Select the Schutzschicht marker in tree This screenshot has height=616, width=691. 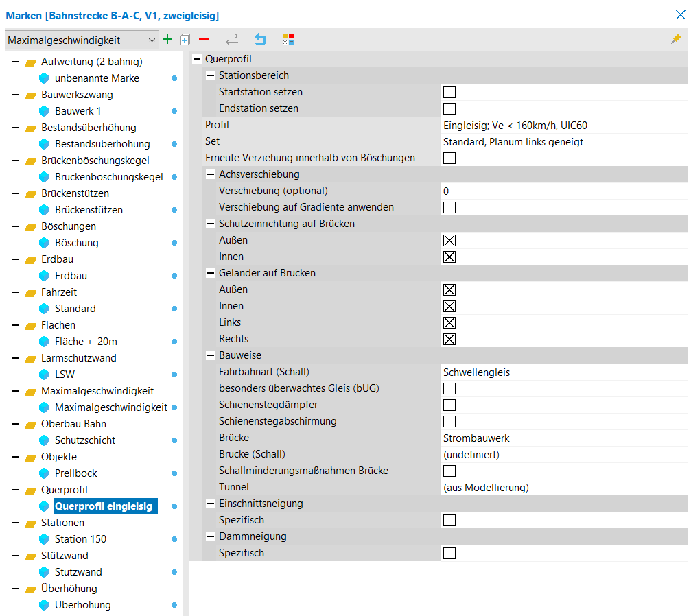coord(85,440)
